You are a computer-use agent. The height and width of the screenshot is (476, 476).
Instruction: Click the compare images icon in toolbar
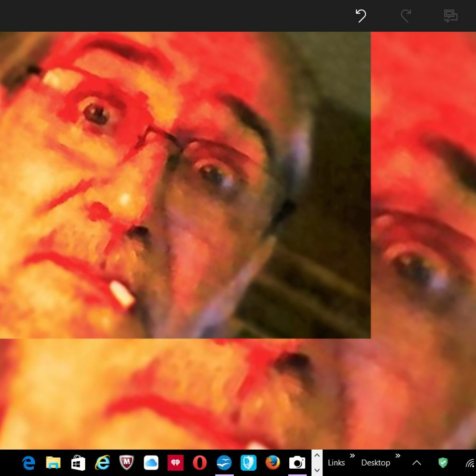[451, 16]
